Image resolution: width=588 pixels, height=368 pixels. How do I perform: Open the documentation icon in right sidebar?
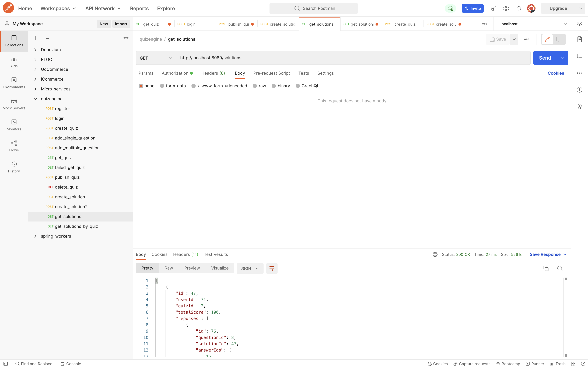click(579, 39)
